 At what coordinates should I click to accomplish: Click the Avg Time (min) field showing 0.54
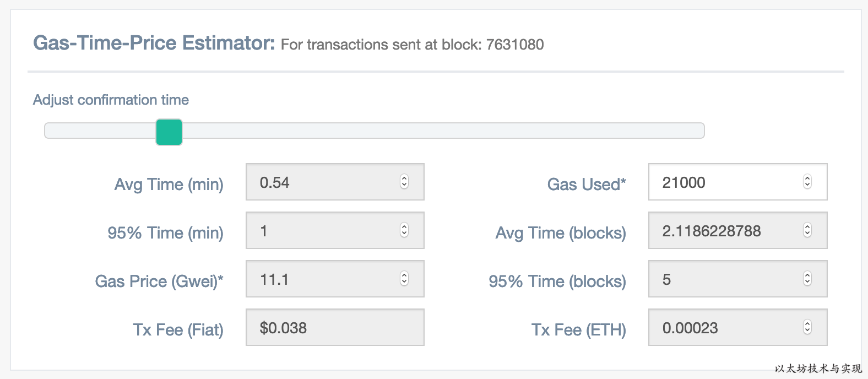tap(325, 182)
